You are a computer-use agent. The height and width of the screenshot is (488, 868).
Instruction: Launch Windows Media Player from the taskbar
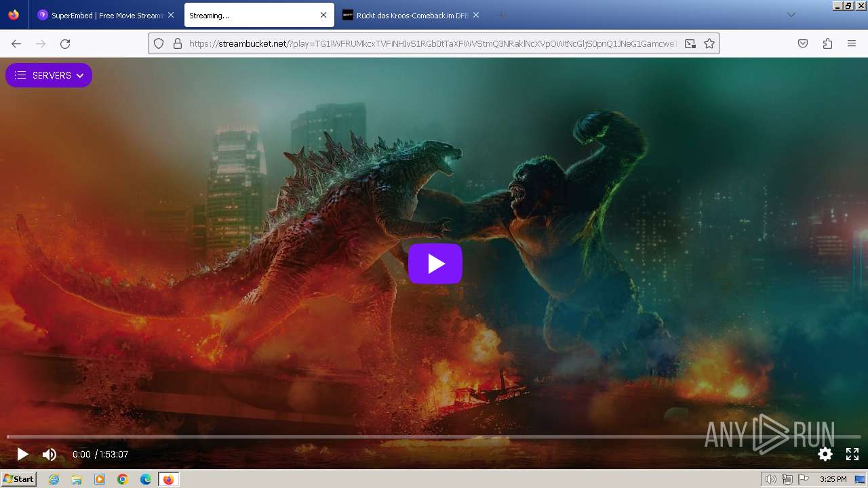100,479
